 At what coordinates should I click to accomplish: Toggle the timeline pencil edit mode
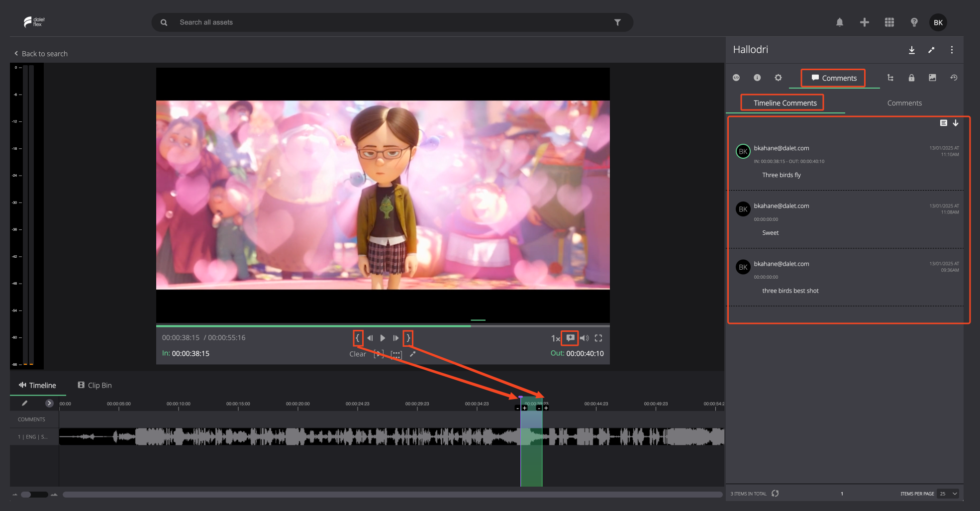24,403
